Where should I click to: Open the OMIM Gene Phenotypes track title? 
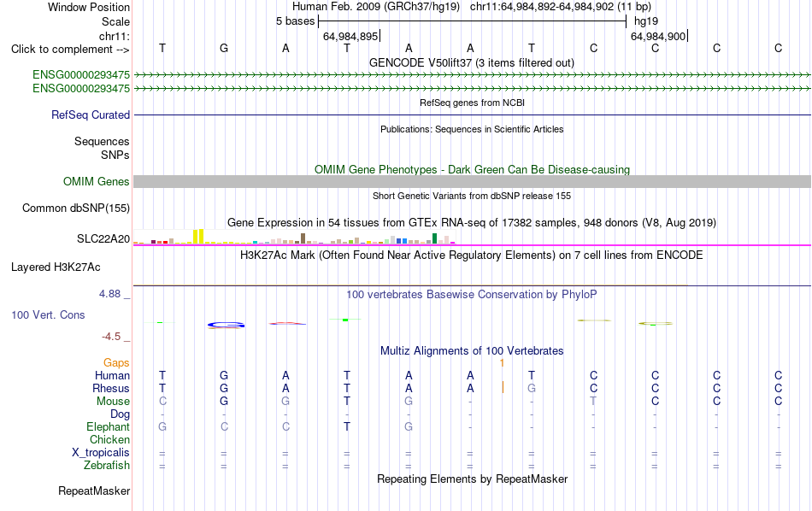coord(472,170)
